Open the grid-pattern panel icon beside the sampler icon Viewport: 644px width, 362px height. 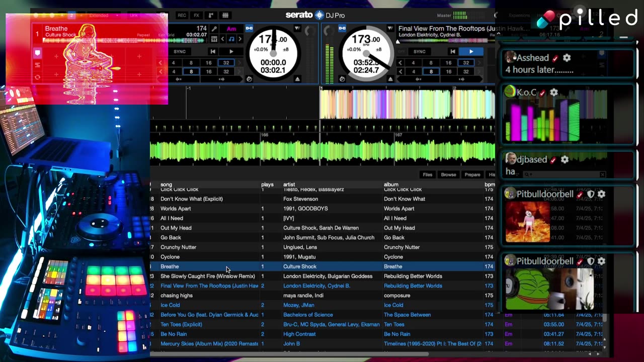[225, 16]
